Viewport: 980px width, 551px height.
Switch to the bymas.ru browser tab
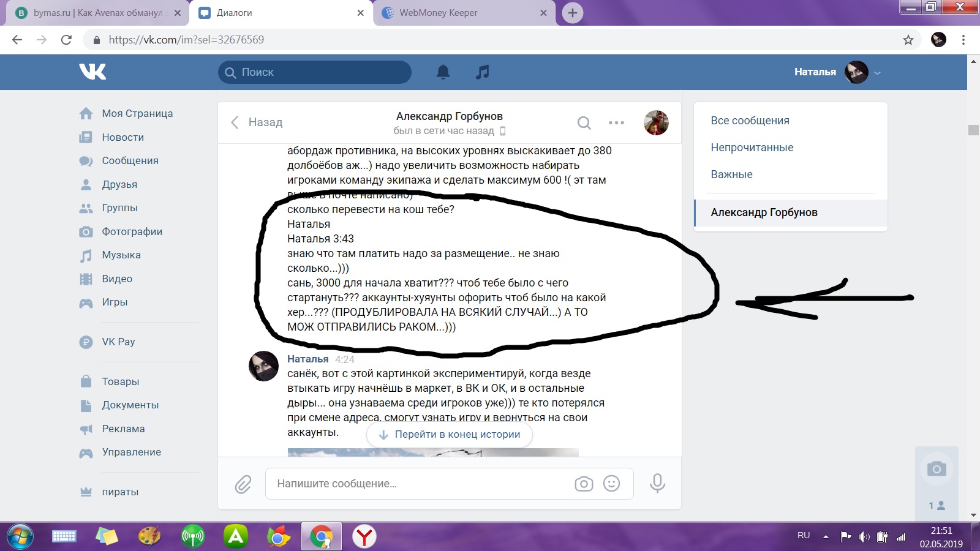[x=98, y=13]
